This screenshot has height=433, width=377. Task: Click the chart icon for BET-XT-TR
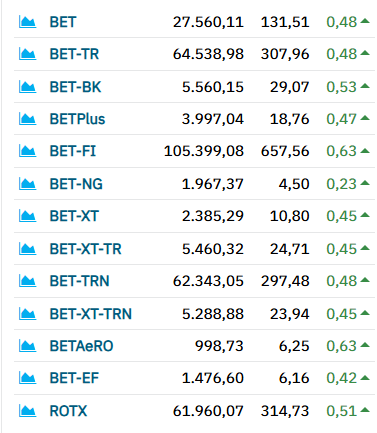(27, 249)
